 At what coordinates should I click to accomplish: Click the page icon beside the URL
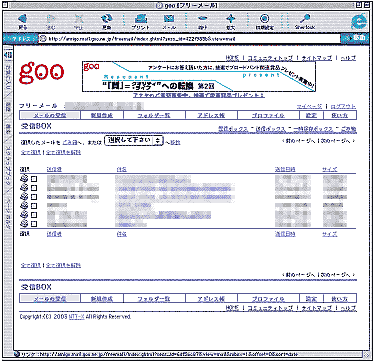point(43,38)
